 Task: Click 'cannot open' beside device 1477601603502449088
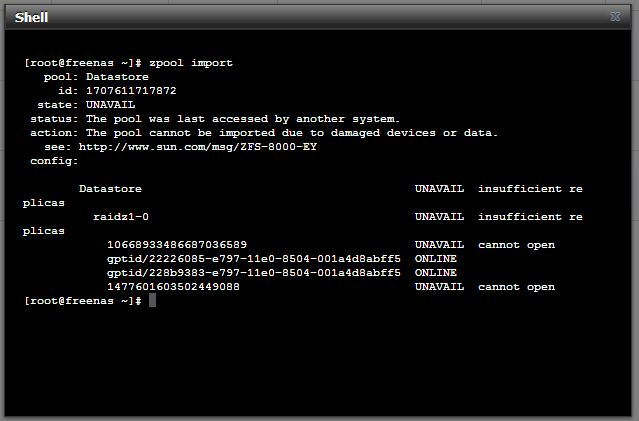(x=516, y=287)
